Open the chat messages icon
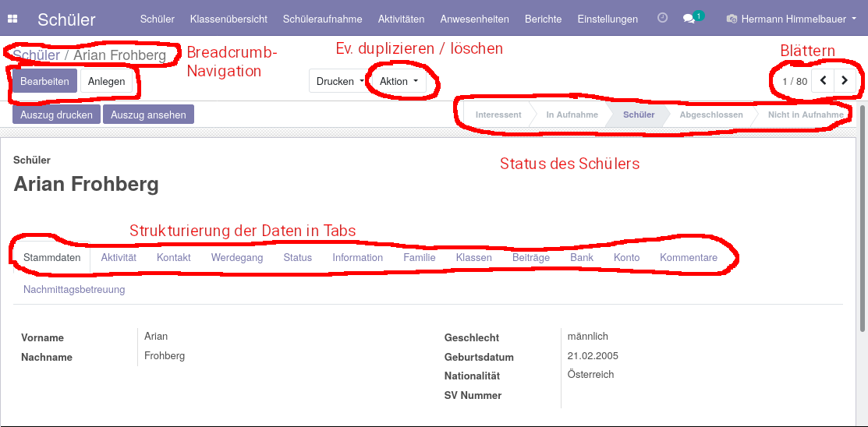 689,19
